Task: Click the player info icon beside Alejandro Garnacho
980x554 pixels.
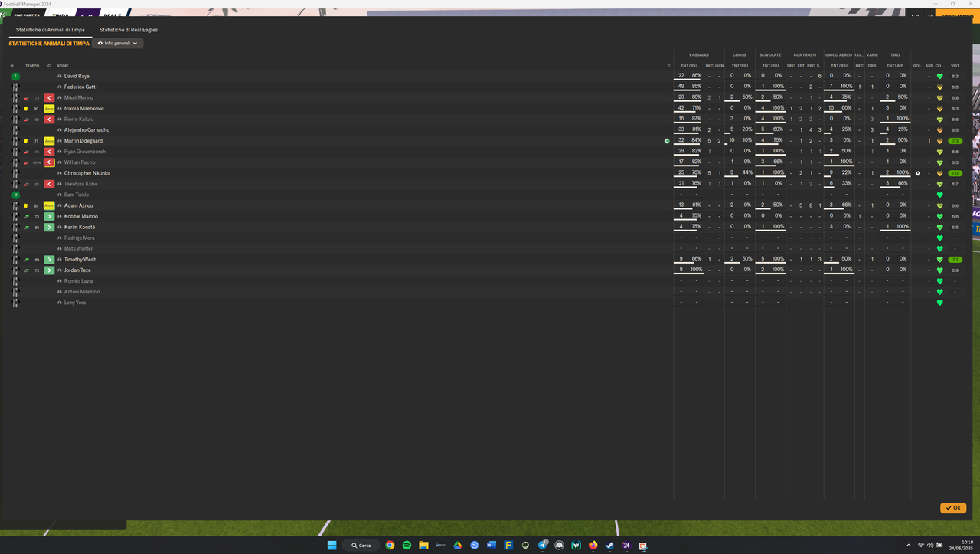Action: (60, 130)
